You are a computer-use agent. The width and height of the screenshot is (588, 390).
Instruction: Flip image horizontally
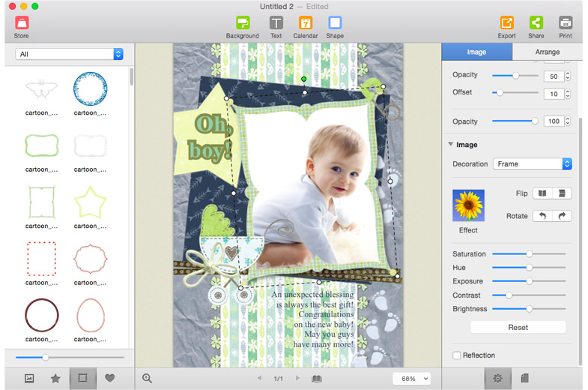(x=542, y=193)
